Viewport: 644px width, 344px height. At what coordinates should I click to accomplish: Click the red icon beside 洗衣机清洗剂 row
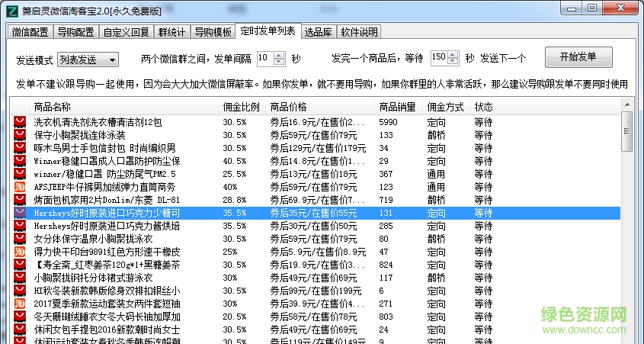click(x=21, y=122)
